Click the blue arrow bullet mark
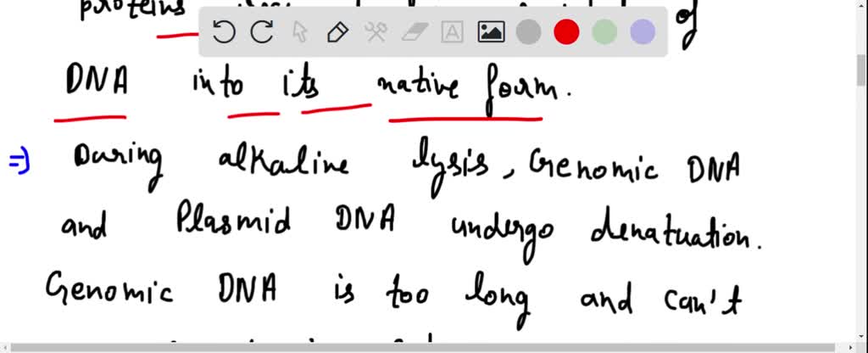The image size is (868, 353). coord(19,162)
